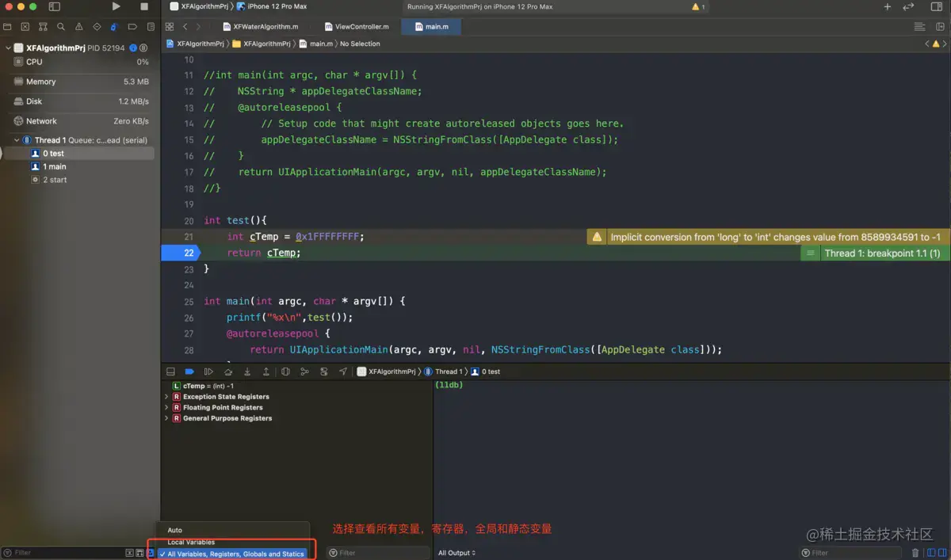Click XFAlgorithmPrj folder in jump bar
Image resolution: width=951 pixels, height=560 pixels.
262,44
